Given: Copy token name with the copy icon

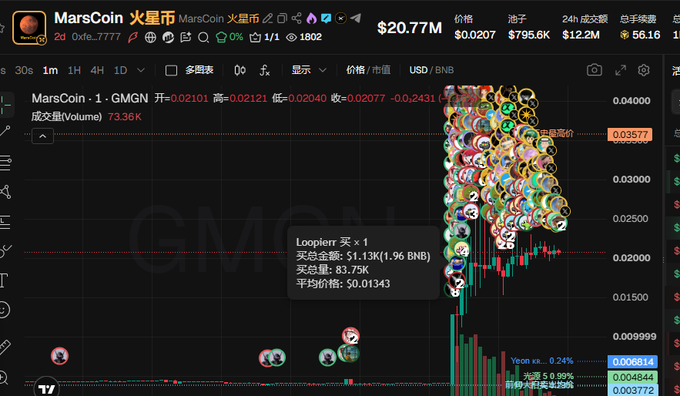Looking at the screenshot, I should 282,18.
